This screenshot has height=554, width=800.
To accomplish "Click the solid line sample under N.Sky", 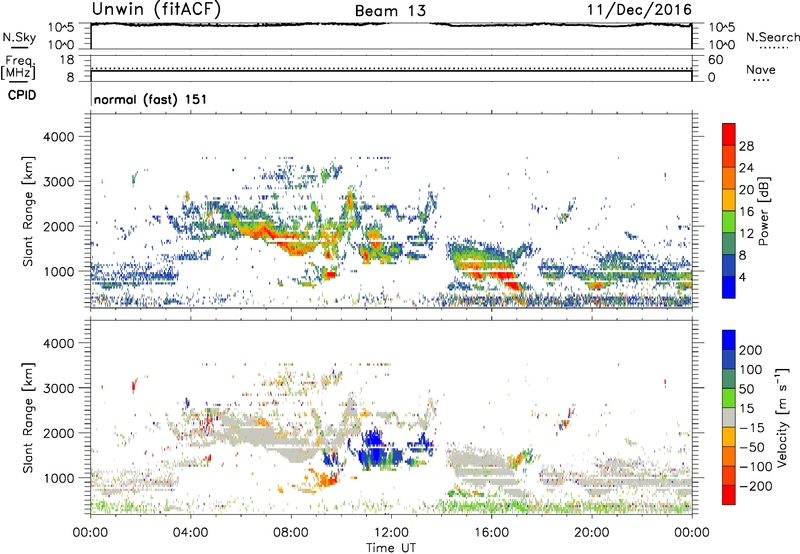I will pos(19,48).
